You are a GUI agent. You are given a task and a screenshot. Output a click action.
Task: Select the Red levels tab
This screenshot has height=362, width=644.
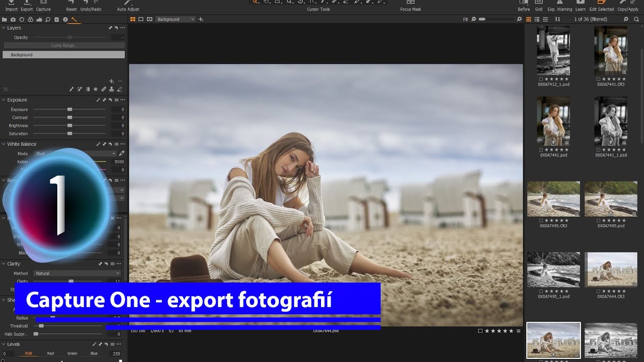coord(50,353)
